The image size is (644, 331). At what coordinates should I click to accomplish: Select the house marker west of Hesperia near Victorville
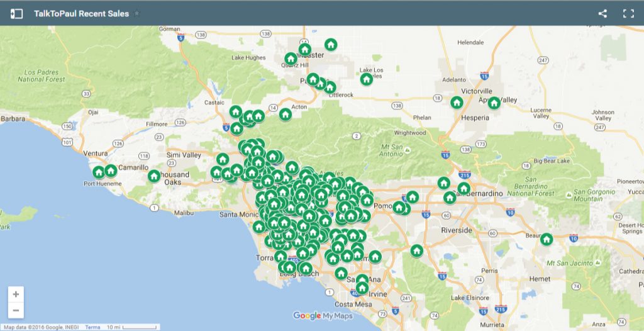[x=457, y=103]
